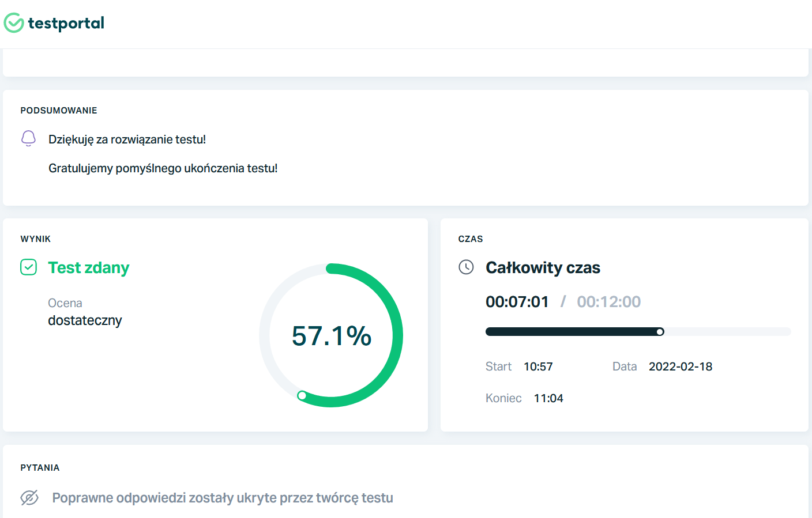Click the PYTANIA section header
Screen dimensions: 812x518
(40, 468)
